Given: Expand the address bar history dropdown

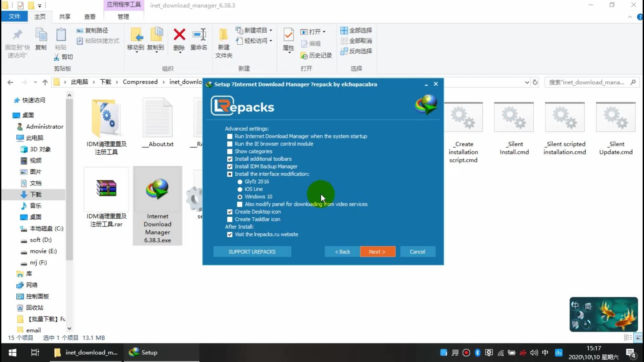Looking at the screenshot, I should (x=527, y=82).
